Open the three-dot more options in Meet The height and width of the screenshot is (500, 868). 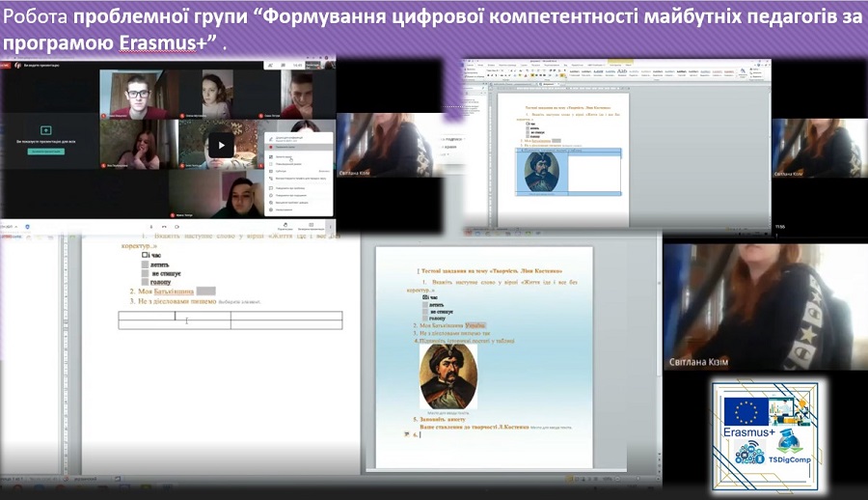tap(329, 226)
